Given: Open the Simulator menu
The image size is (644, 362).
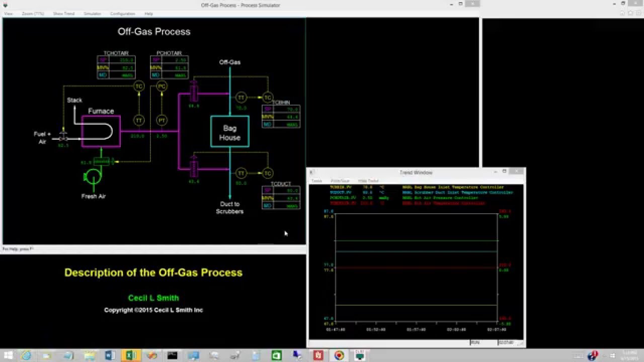Looking at the screenshot, I should [x=92, y=14].
